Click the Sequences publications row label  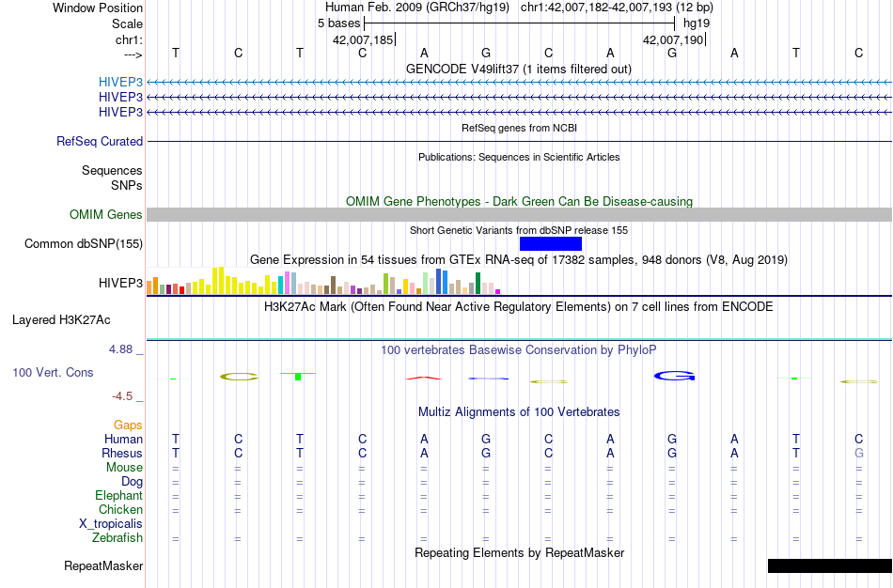(112, 171)
